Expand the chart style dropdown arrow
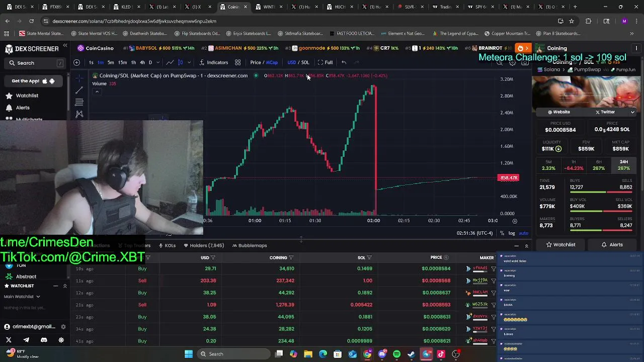 coord(189,62)
